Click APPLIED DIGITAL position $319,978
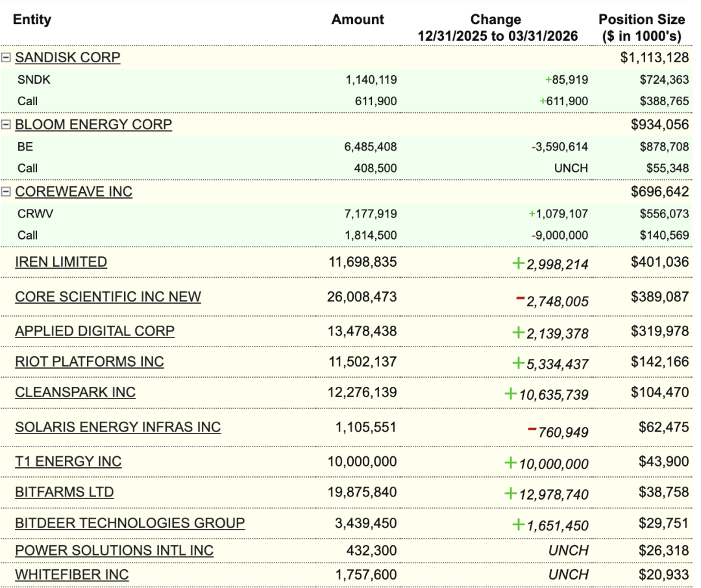 pyautogui.click(x=660, y=331)
